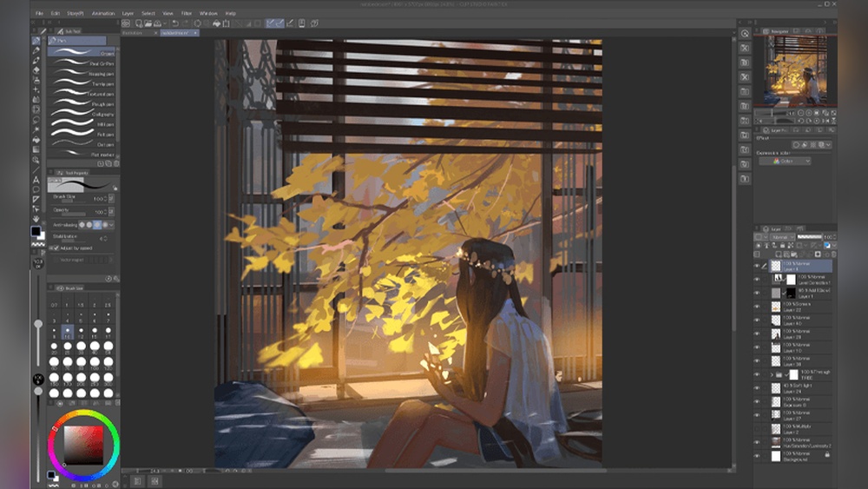The height and width of the screenshot is (489, 868).
Task: Choose the Flat marker sub tool
Action: (x=82, y=154)
